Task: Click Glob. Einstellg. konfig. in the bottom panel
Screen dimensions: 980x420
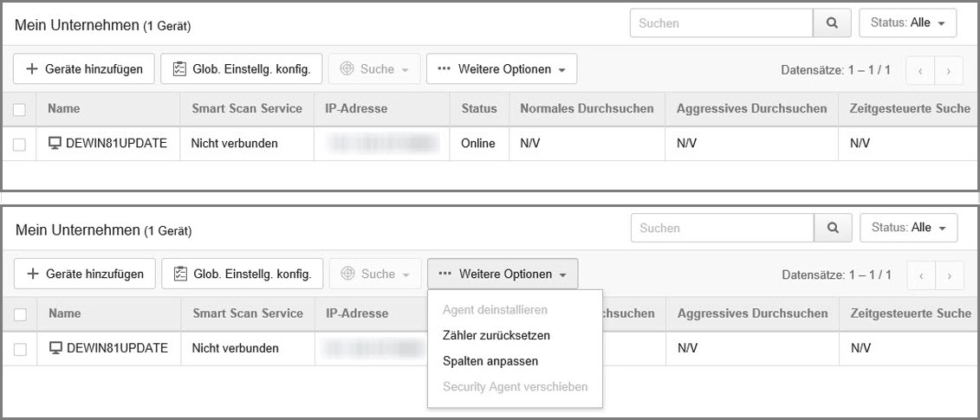Action: (243, 274)
